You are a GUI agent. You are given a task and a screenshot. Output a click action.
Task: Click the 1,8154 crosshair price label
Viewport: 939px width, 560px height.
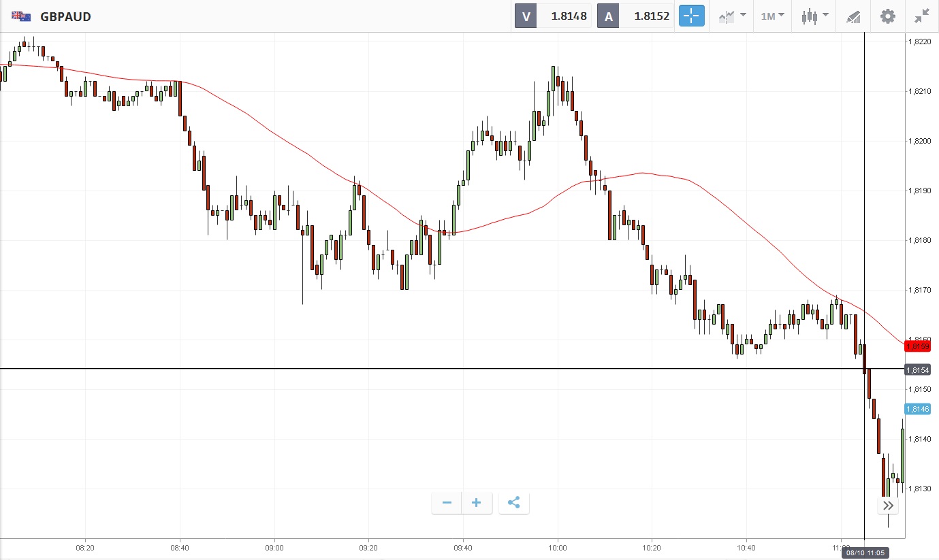click(917, 369)
